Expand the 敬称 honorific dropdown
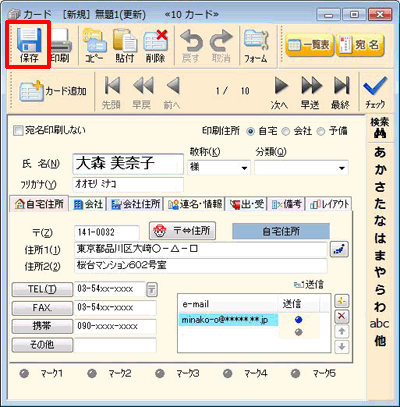 pos(244,168)
